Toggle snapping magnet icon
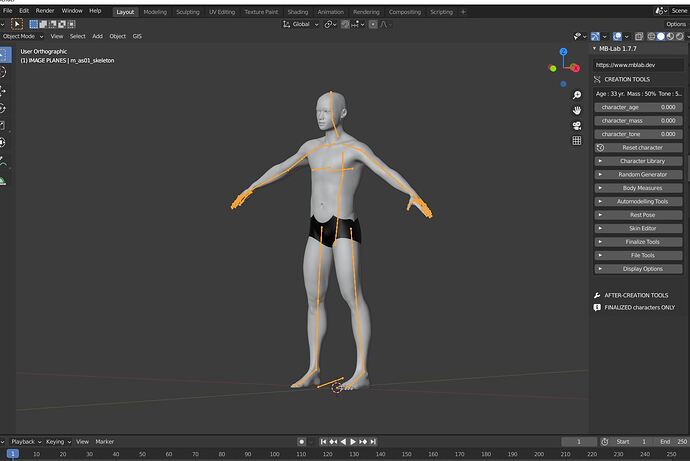Screen dimensions: 690x461 pos(345,24)
